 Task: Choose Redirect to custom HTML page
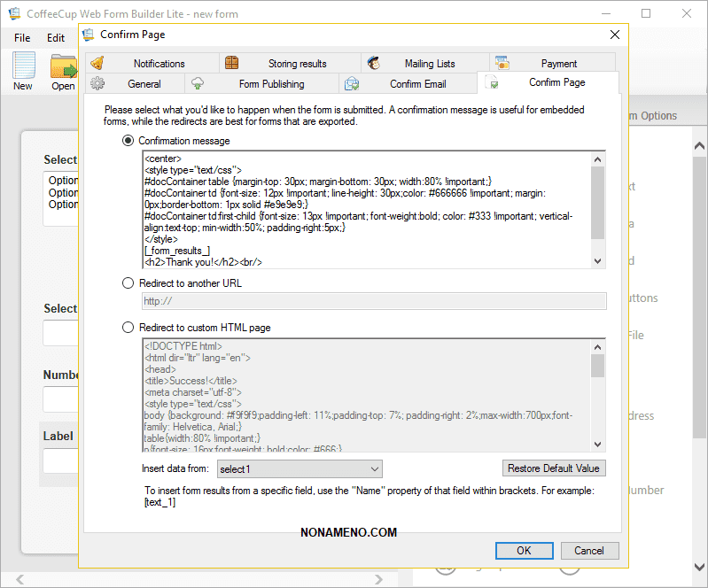point(128,328)
